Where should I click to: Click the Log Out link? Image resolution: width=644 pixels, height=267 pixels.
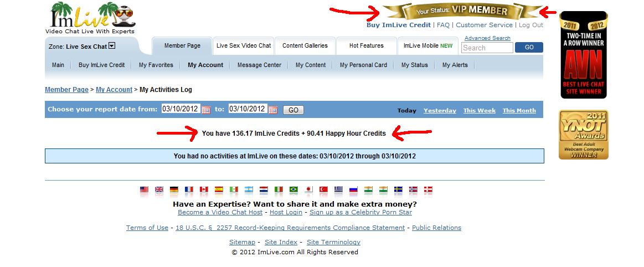[x=531, y=25]
